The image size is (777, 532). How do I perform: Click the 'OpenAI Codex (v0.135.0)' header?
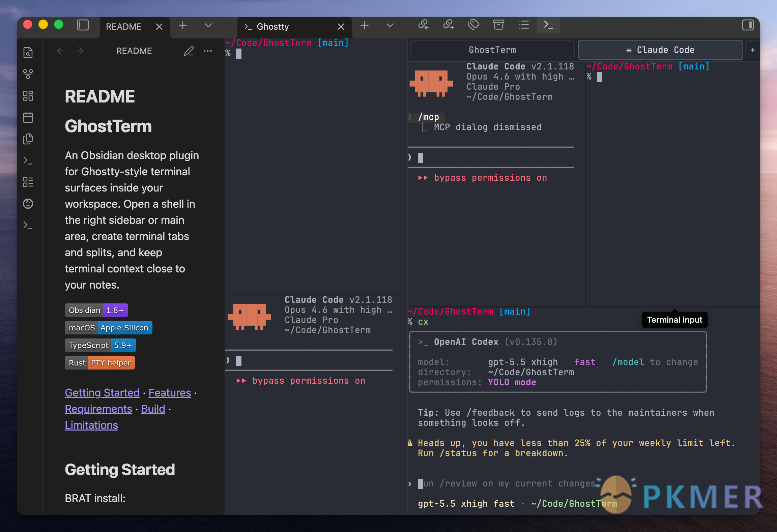tap(495, 342)
